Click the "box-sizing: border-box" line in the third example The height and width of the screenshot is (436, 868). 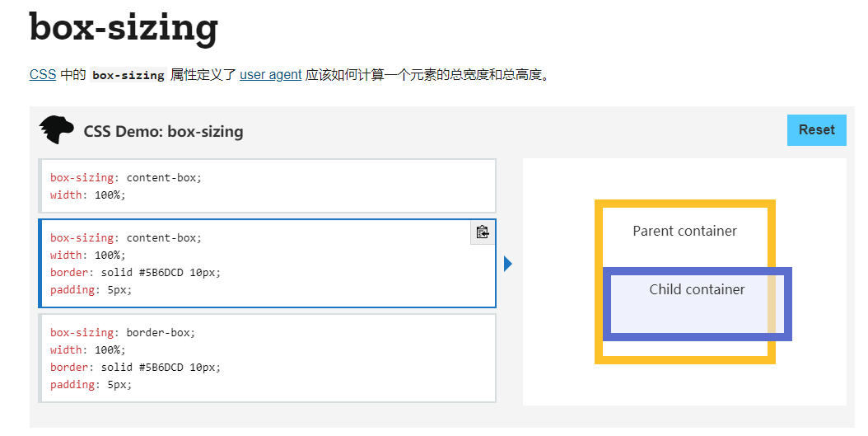click(x=123, y=333)
